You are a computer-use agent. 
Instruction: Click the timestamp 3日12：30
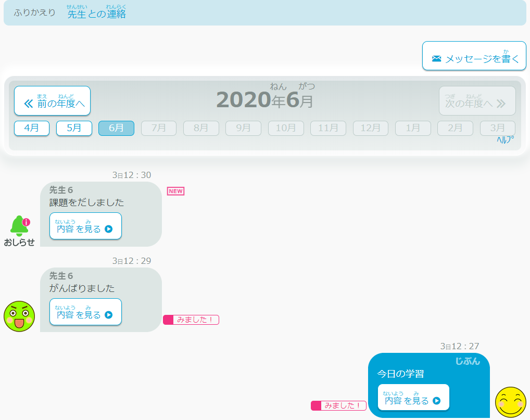[x=132, y=175]
